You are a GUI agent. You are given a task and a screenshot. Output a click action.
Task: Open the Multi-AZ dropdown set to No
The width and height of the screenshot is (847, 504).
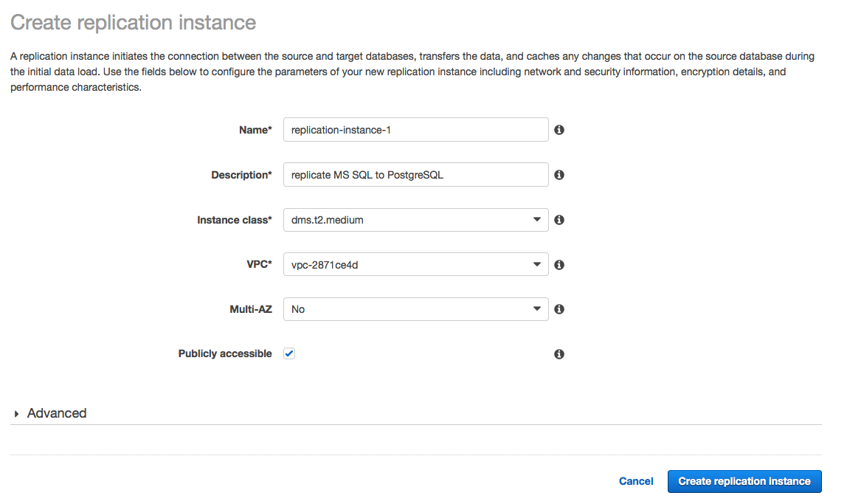click(413, 308)
